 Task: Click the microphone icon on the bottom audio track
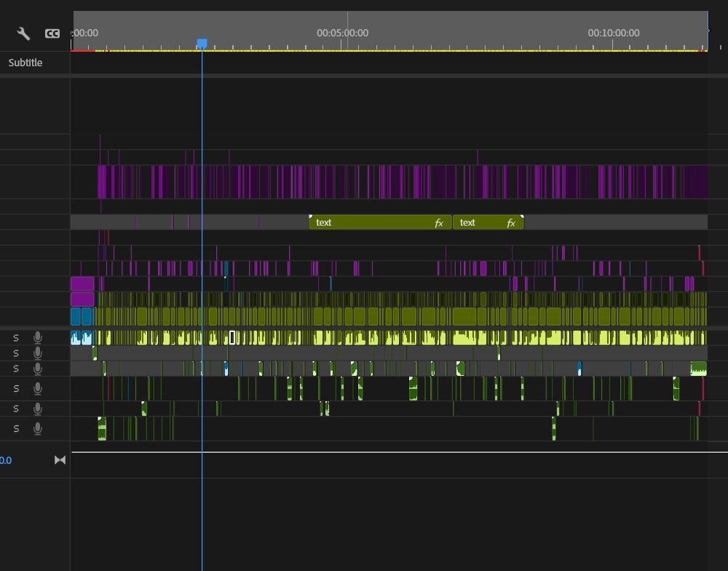click(37, 428)
